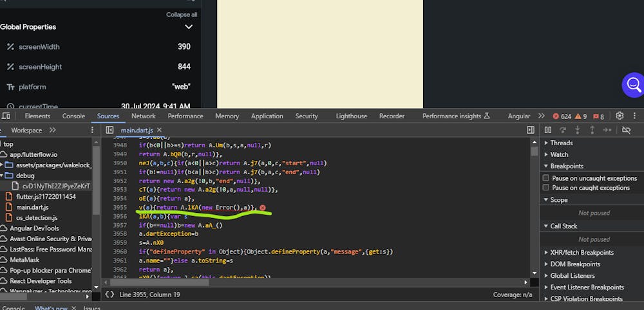
Task: Hide the debugger sidebar panel icon
Action: click(531, 130)
